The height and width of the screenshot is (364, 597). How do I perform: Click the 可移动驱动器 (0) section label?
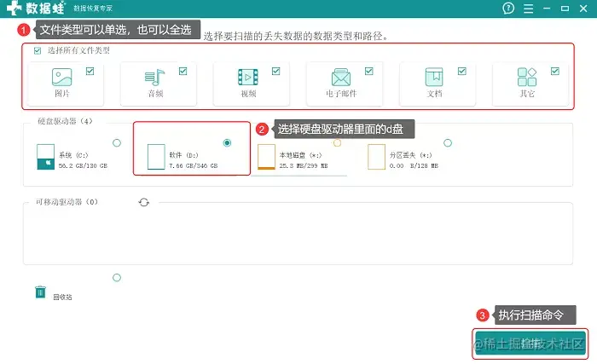click(x=67, y=202)
